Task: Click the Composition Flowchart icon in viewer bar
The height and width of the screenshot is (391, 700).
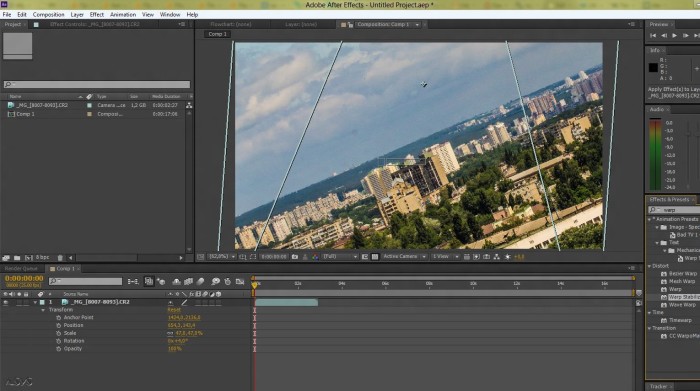Action: pyautogui.click(x=496, y=257)
